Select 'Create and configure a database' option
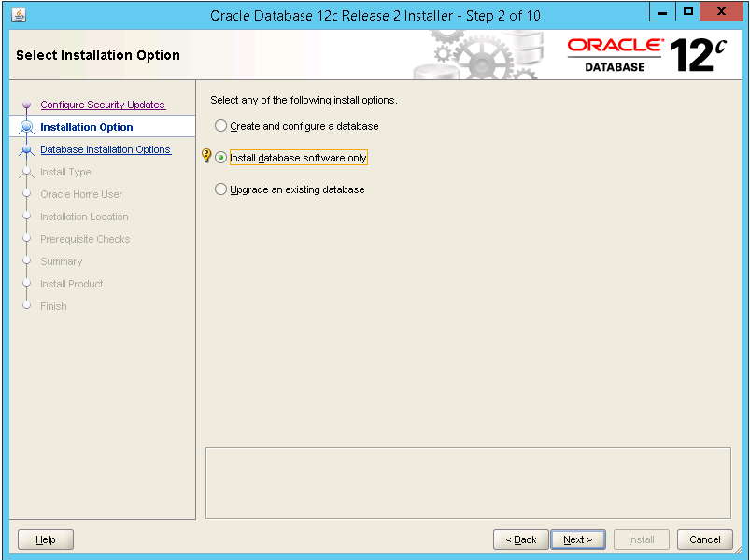This screenshot has height=560, width=750. tap(221, 126)
